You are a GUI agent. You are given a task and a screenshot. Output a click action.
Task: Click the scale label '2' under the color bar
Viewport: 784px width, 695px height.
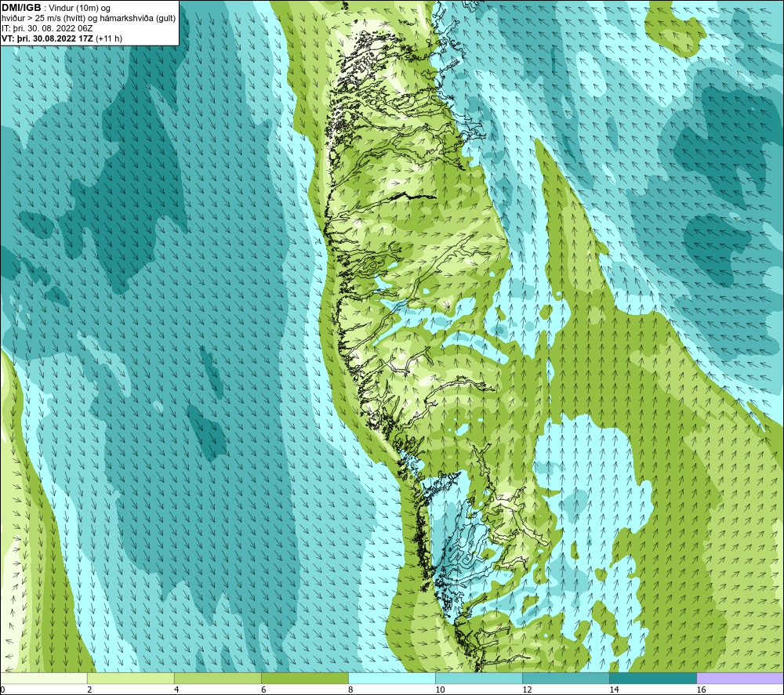point(89,690)
